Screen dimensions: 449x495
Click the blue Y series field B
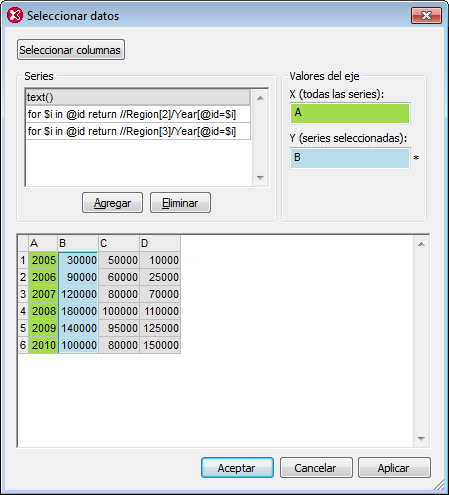click(x=350, y=158)
